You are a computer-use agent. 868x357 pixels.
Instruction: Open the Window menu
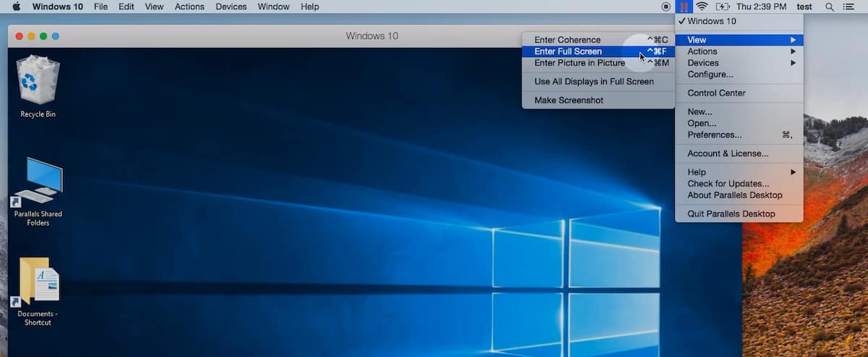(x=273, y=7)
